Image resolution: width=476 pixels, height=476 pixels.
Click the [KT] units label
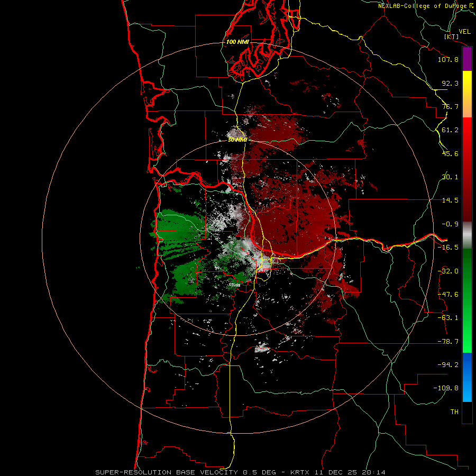coord(451,36)
